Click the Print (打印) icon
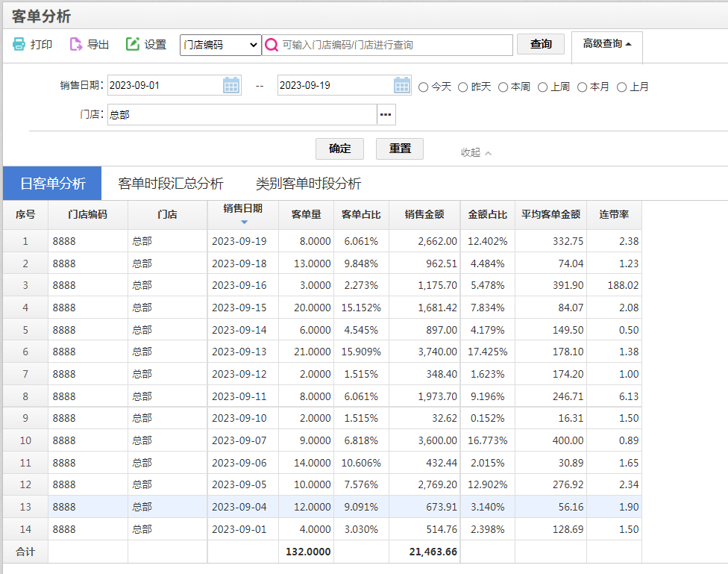This screenshot has width=728, height=574. [x=19, y=44]
